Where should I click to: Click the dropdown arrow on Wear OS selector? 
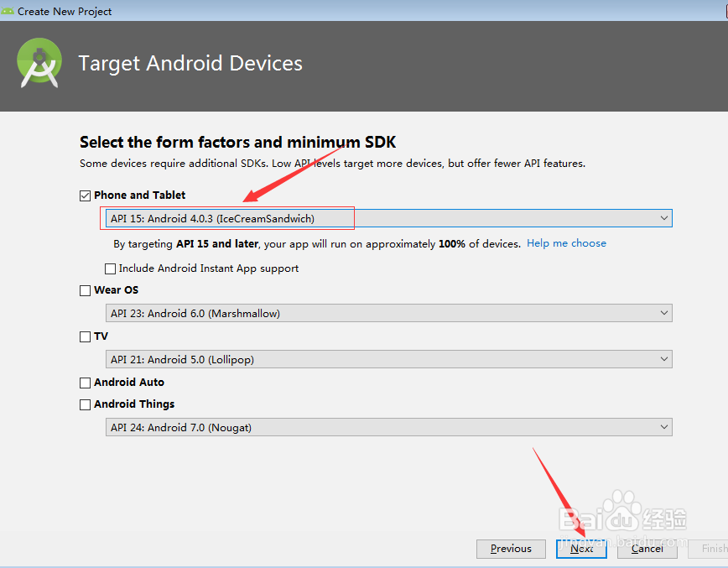663,313
